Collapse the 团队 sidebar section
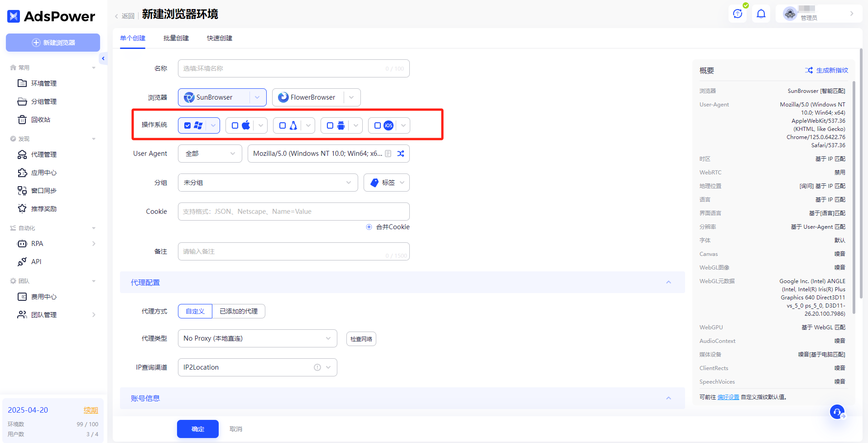The width and height of the screenshot is (868, 443). (94, 281)
